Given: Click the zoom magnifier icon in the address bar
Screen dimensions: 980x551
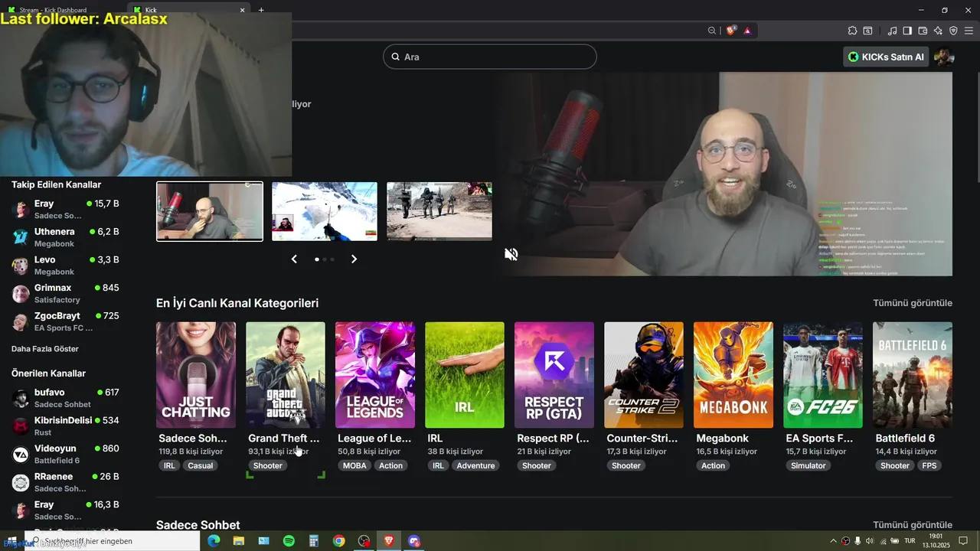Looking at the screenshot, I should [x=712, y=31].
